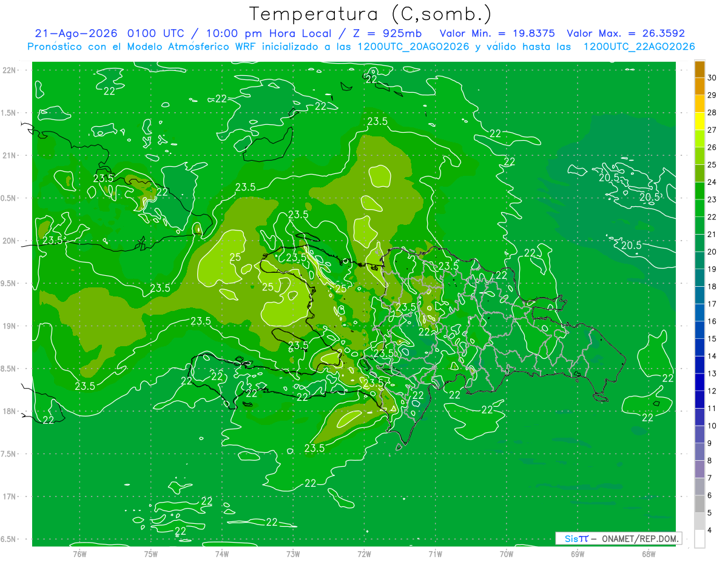Click the '71W' longitude axis label

(435, 554)
